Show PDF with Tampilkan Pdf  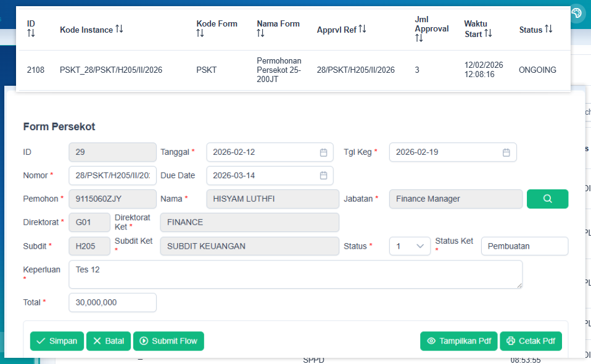pos(458,341)
